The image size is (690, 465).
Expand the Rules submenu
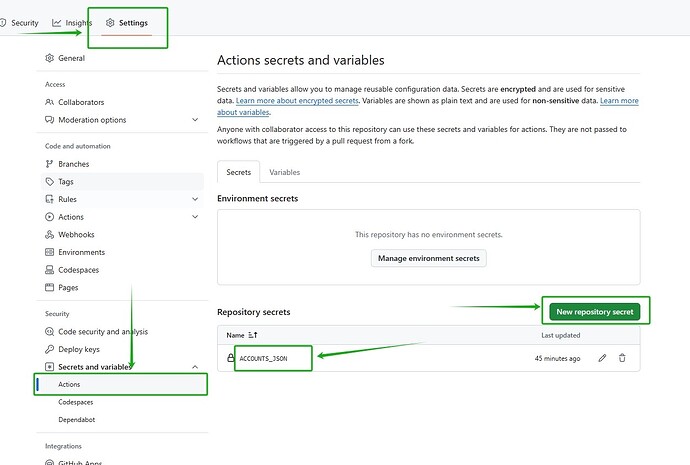(195, 199)
